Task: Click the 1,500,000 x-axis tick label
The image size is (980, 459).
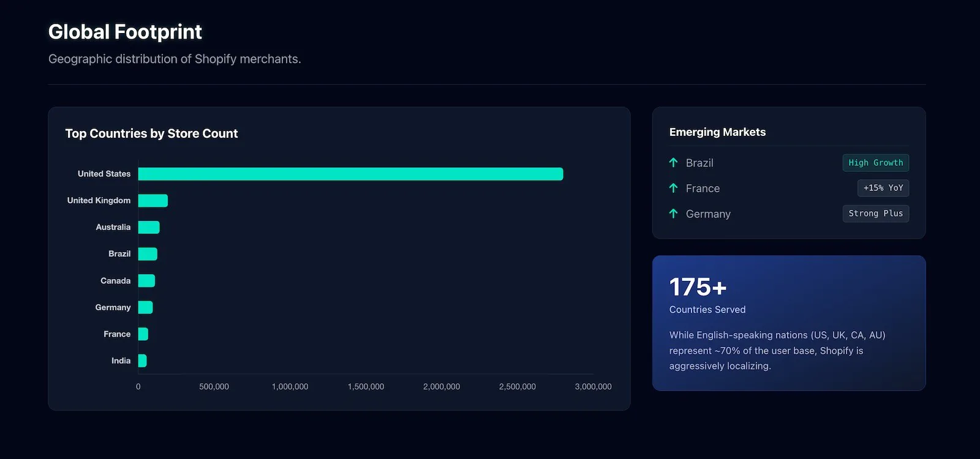Action: coord(366,387)
